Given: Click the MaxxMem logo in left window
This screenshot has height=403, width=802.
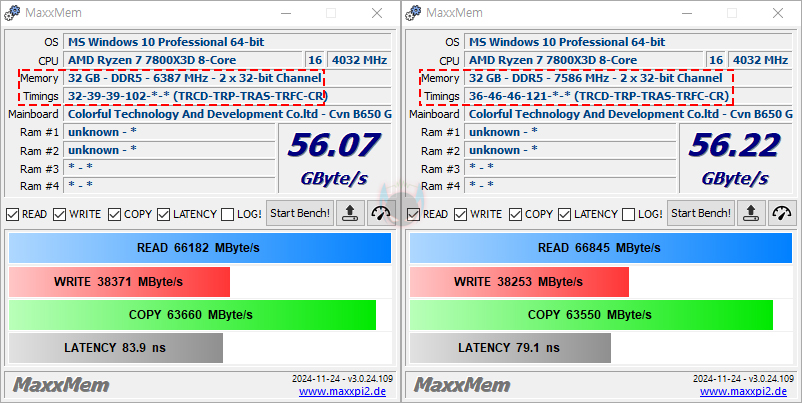Looking at the screenshot, I should click(x=61, y=385).
